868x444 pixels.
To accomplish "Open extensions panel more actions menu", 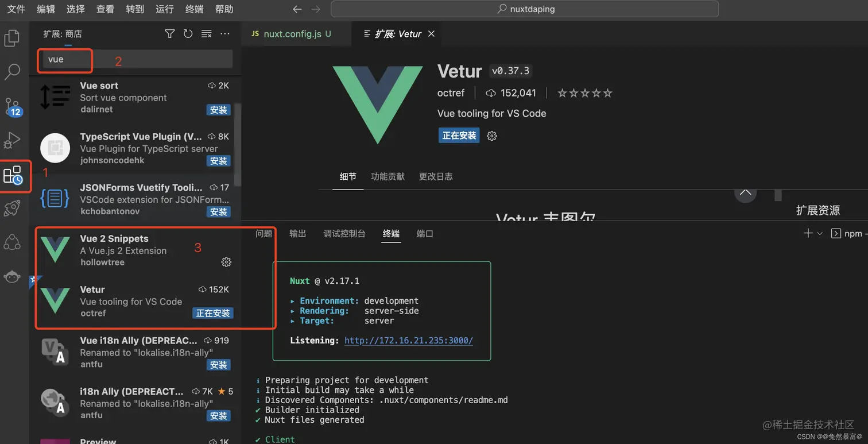I will (x=225, y=34).
